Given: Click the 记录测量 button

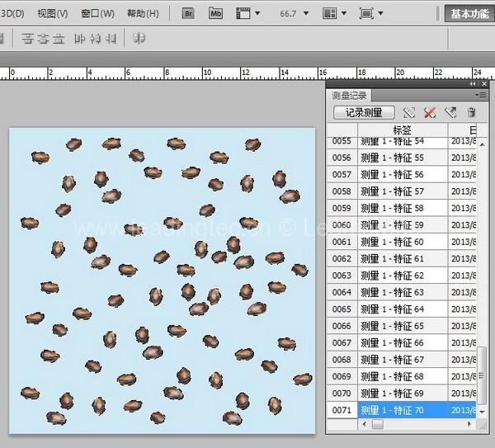Looking at the screenshot, I should tap(364, 112).
